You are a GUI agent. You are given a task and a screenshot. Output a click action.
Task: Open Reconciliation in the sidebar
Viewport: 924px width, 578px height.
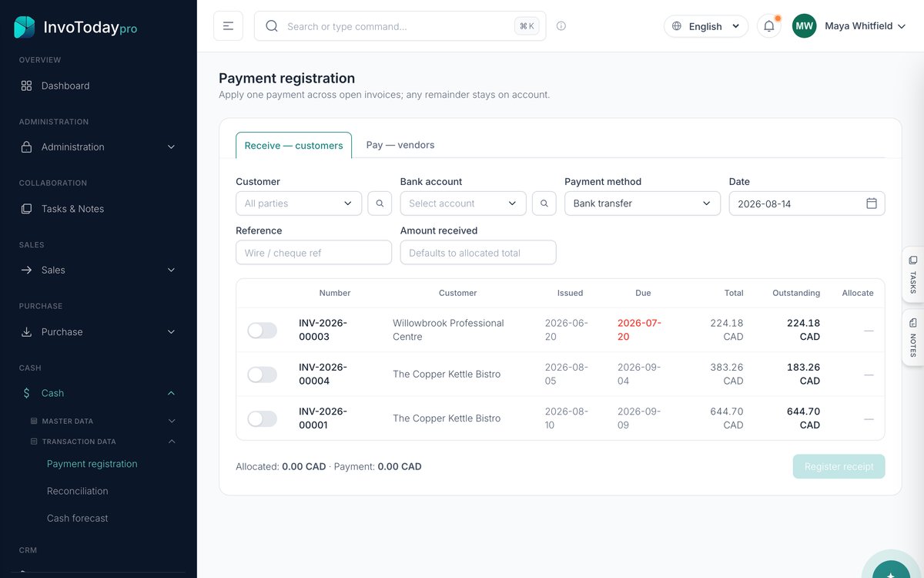click(x=78, y=491)
